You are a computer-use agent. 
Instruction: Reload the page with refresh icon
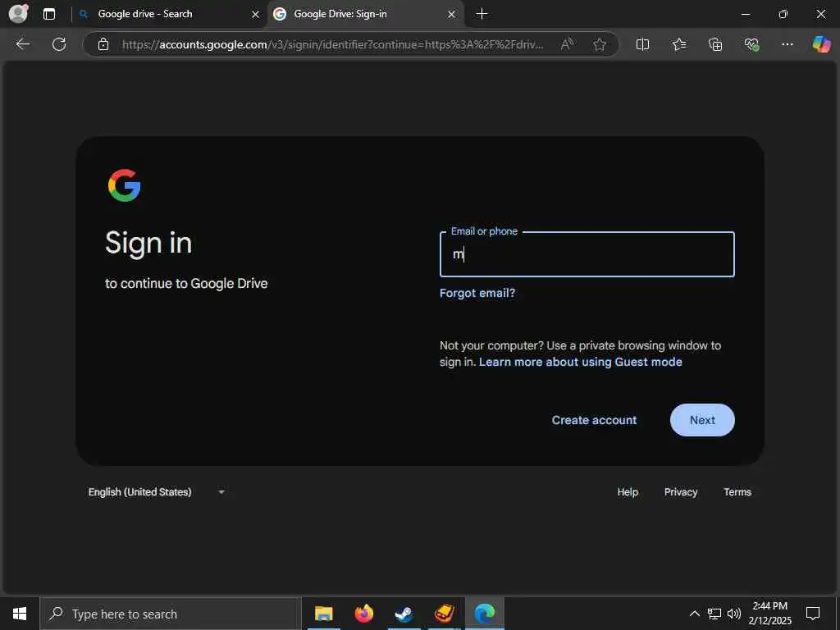[59, 44]
